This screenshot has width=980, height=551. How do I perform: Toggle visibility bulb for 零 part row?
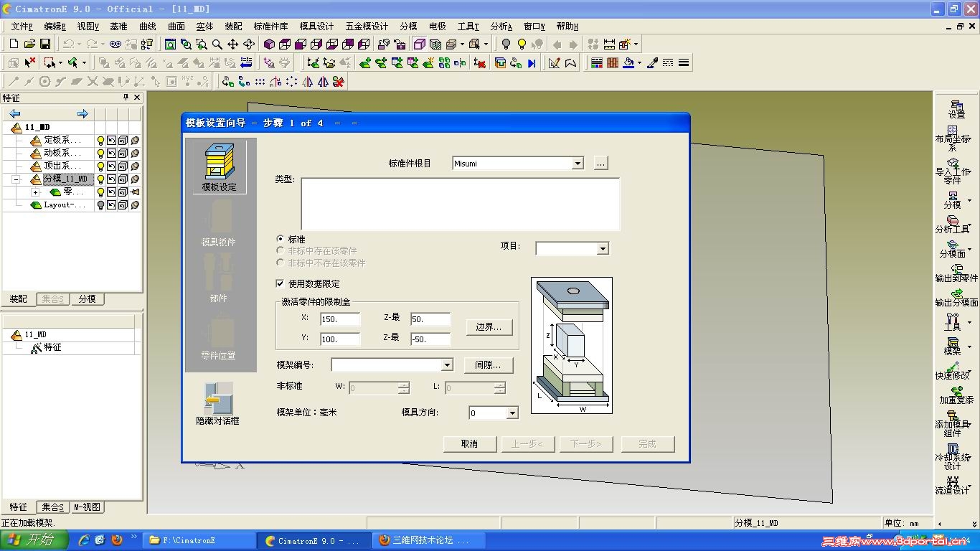point(100,192)
